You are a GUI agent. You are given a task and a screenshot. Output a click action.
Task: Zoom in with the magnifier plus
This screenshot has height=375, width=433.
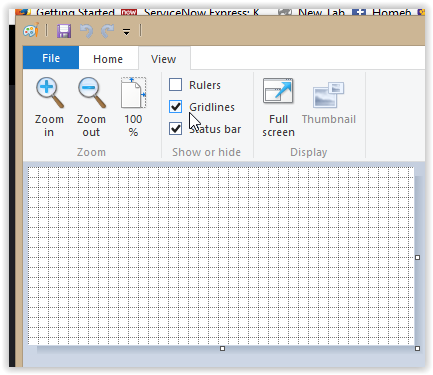[x=49, y=107]
